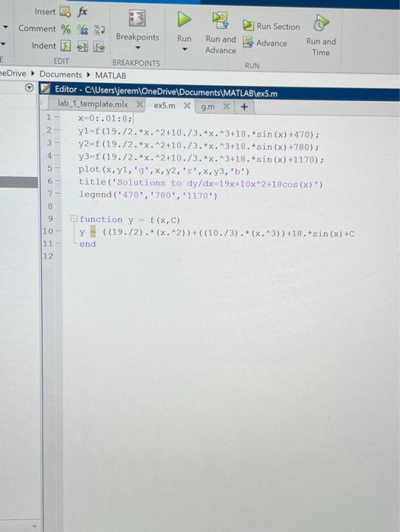Open the Breakpoints icon
Screen dimensions: 400x532
coord(138,18)
